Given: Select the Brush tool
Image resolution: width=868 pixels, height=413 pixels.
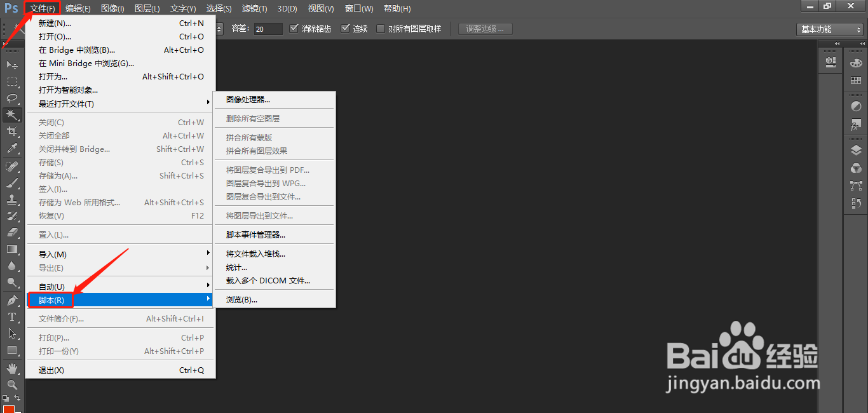Looking at the screenshot, I should [12, 181].
